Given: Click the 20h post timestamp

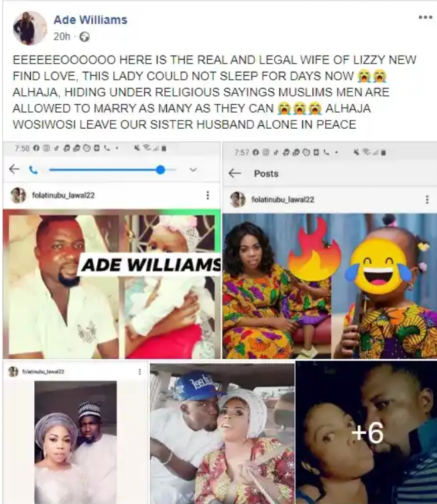Looking at the screenshot, I should point(62,37).
